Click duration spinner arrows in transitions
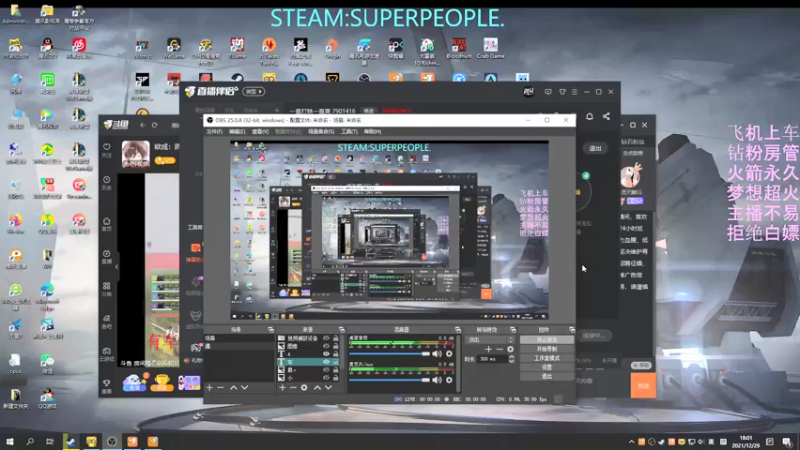 click(512, 359)
